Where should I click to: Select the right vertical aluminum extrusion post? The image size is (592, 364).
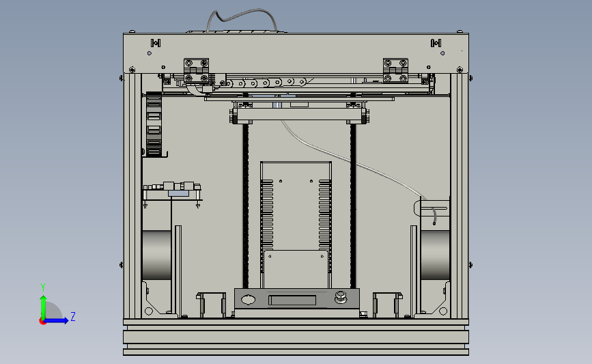point(460,195)
